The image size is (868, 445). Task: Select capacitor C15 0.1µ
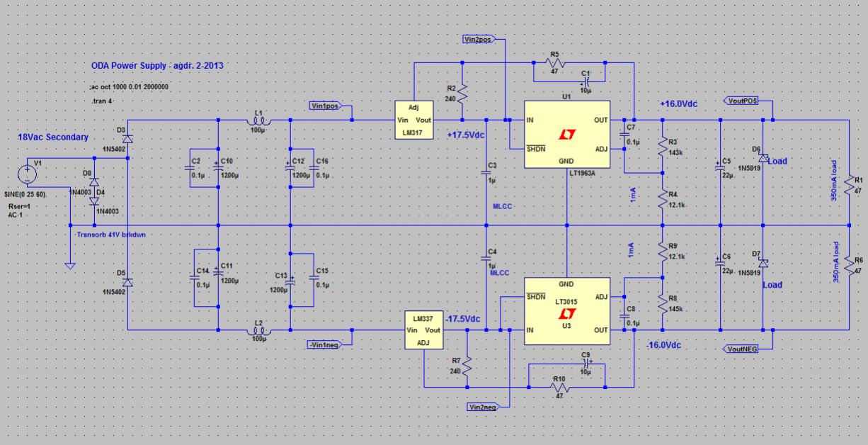tap(313, 278)
